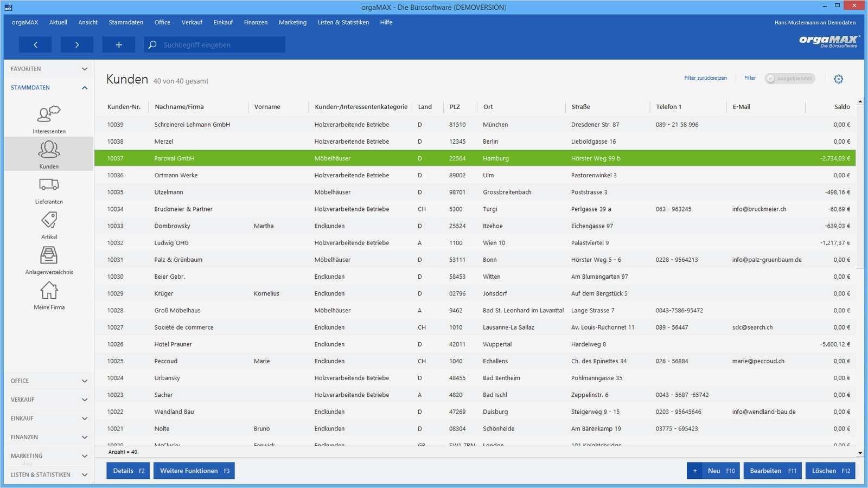Open Meine Firma house icon
The height and width of the screenshot is (488, 868).
pyautogui.click(x=49, y=291)
